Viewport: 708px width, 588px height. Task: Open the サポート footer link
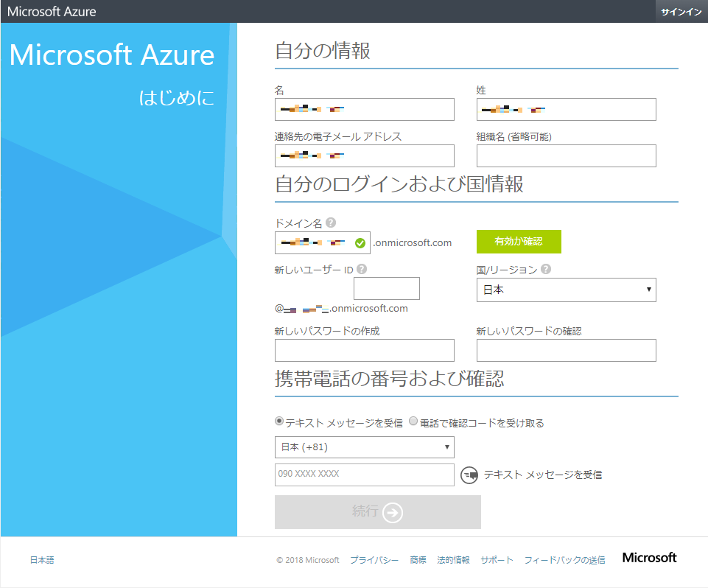497,560
